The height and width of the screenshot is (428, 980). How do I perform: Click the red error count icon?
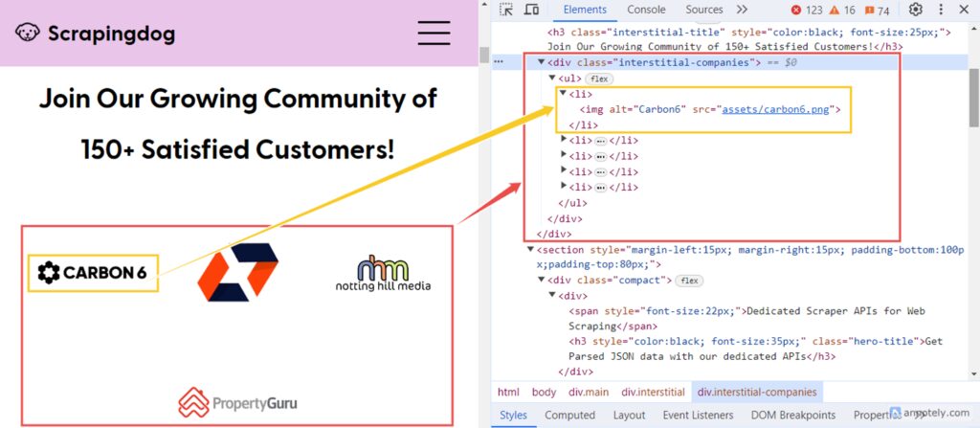[796, 11]
